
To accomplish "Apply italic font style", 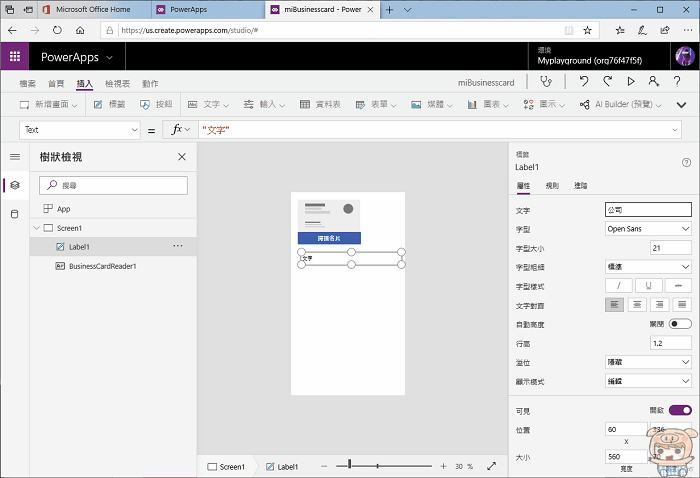I will click(x=618, y=286).
